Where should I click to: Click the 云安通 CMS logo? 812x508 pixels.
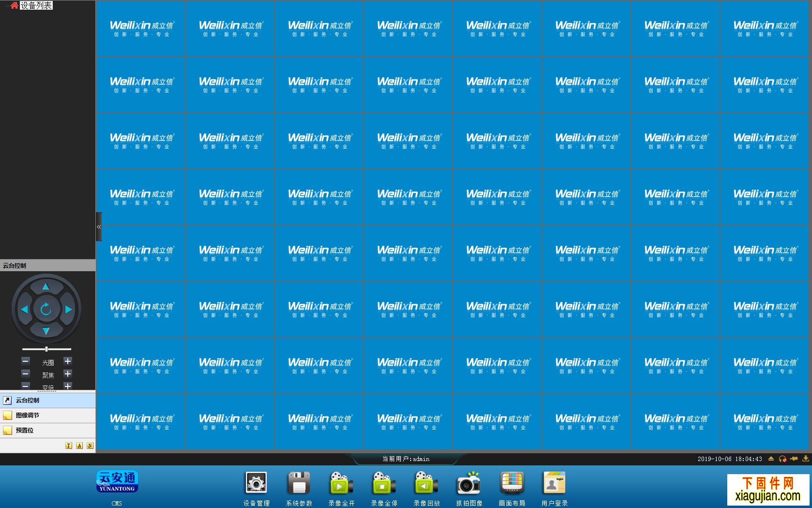coord(117,481)
